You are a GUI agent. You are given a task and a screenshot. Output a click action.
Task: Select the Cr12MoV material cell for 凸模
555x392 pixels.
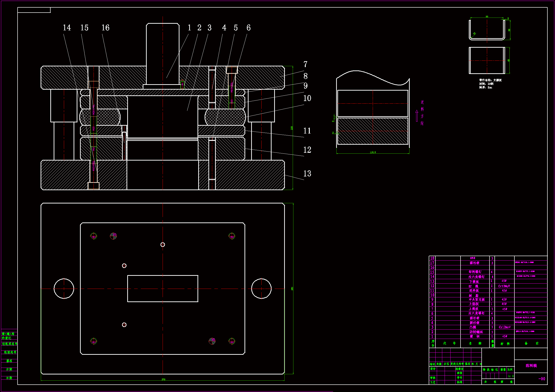(x=504, y=327)
